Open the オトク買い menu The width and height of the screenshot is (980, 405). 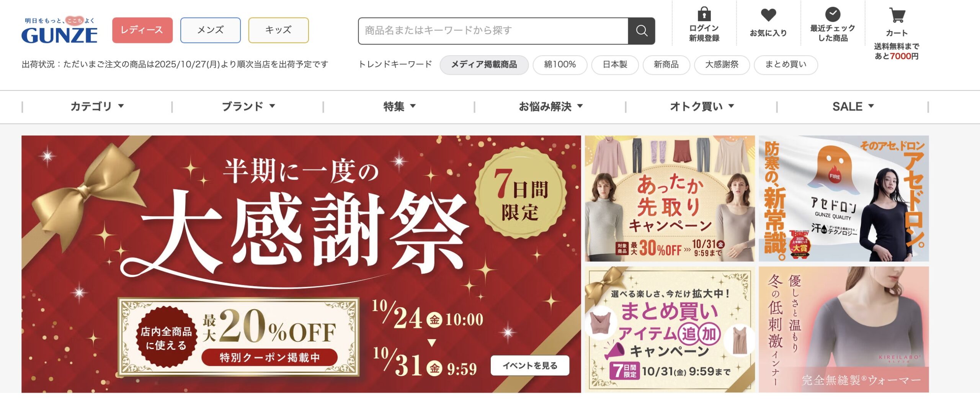click(x=702, y=107)
